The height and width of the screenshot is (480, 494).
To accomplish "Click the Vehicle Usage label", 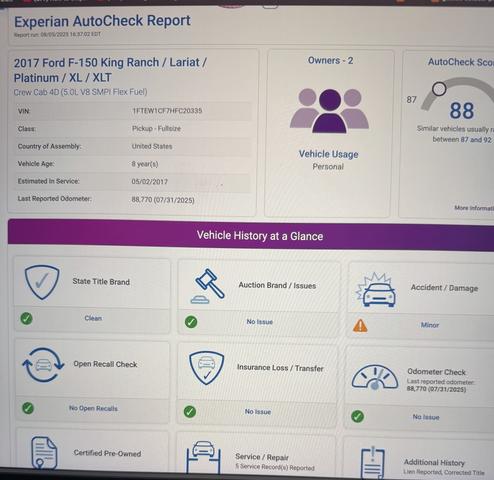I will click(x=329, y=154).
